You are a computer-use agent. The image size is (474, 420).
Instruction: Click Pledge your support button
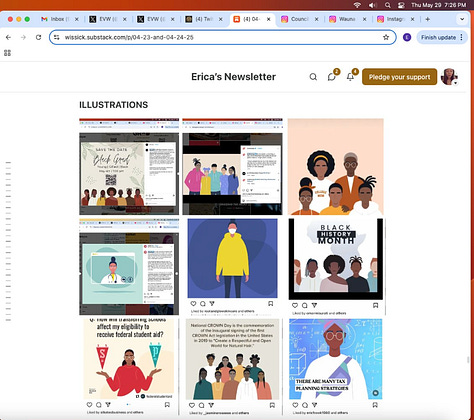tap(399, 77)
